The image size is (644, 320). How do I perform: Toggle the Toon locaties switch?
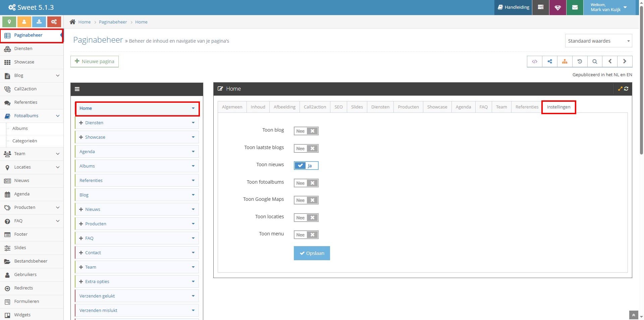click(x=306, y=218)
